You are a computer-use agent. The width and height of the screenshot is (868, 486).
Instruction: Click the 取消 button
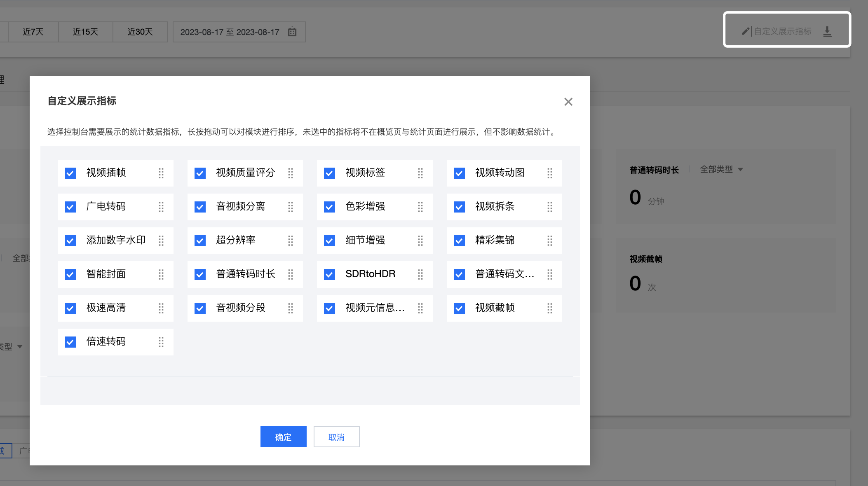[x=336, y=437]
